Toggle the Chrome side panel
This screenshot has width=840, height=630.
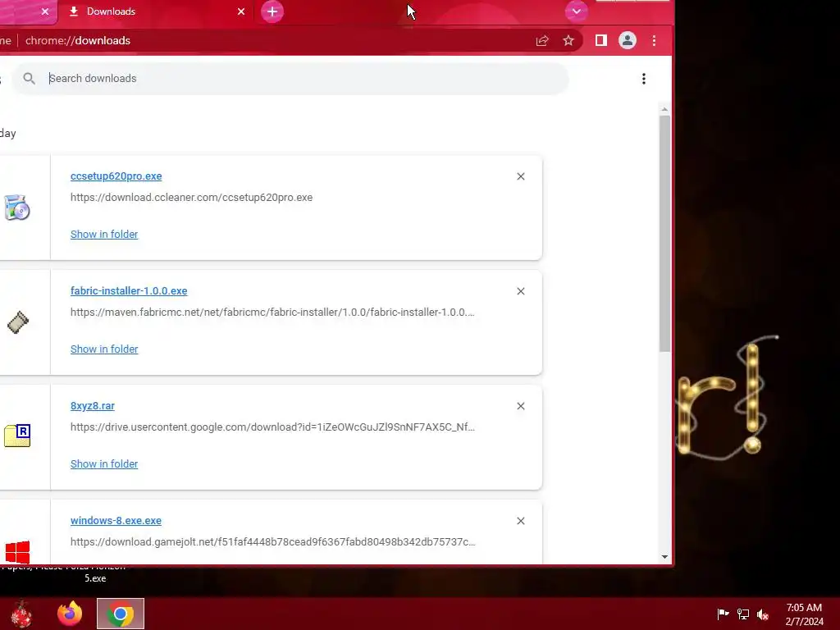click(601, 40)
